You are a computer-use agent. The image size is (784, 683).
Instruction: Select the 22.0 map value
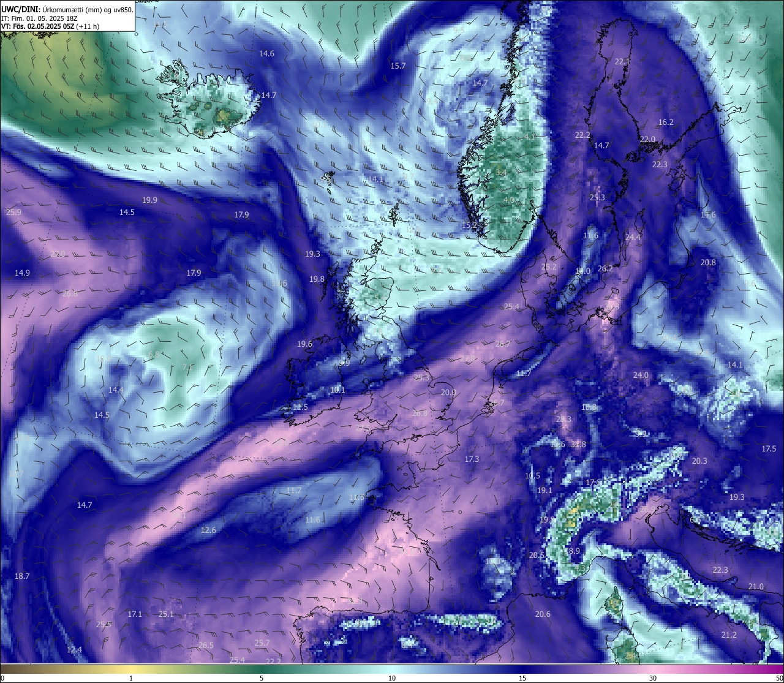pos(647,140)
